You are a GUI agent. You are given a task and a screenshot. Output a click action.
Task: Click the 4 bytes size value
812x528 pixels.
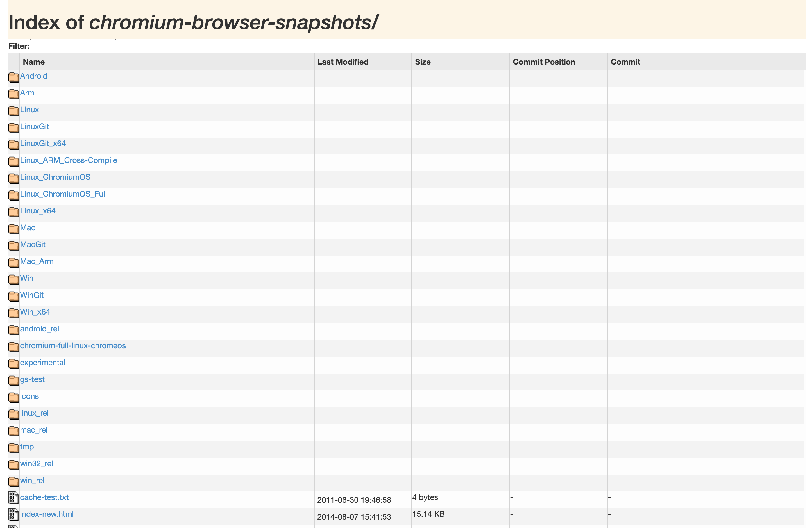pos(425,497)
